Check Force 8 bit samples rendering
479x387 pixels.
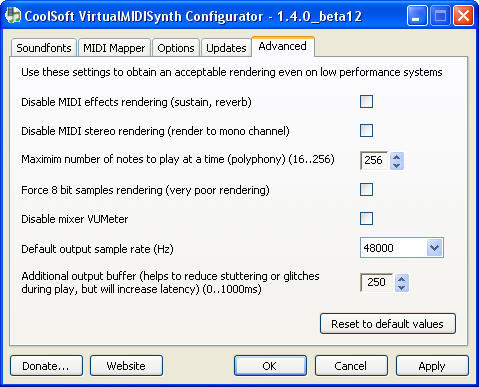366,190
